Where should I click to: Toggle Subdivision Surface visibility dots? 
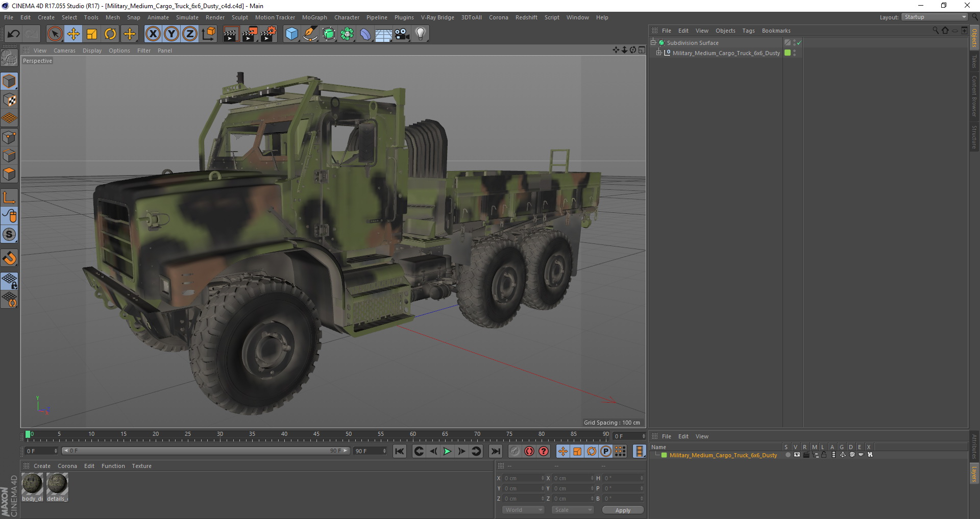(x=794, y=43)
